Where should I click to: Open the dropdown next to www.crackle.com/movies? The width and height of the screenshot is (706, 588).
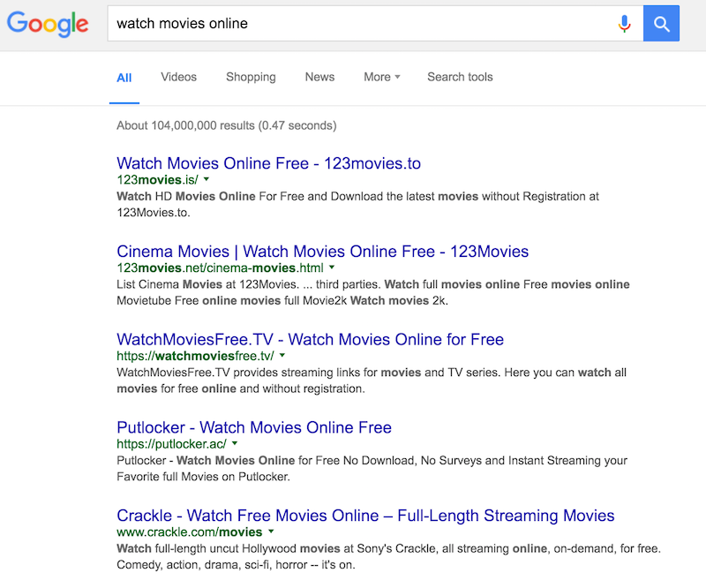click(x=271, y=532)
